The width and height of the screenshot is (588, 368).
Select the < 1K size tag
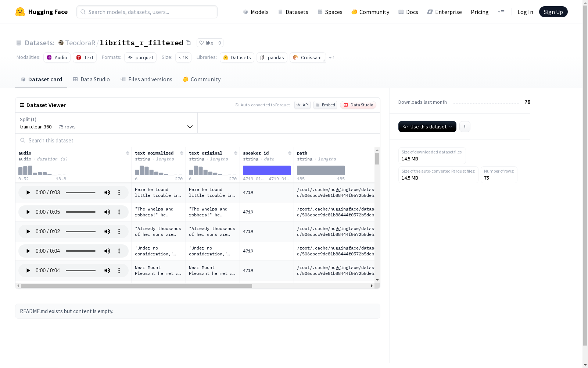(x=183, y=57)
